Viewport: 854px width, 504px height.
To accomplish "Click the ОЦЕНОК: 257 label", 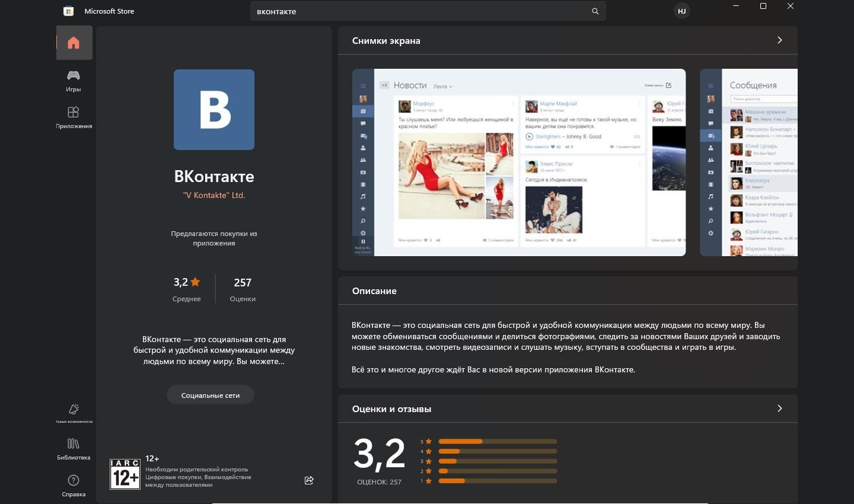I will click(x=379, y=482).
